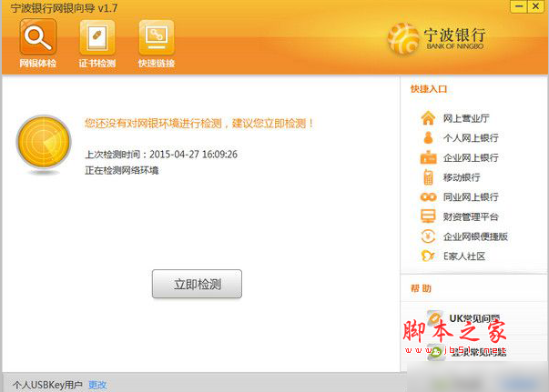Open the 证书检测 certificate icon
The image size is (549, 392).
[97, 36]
